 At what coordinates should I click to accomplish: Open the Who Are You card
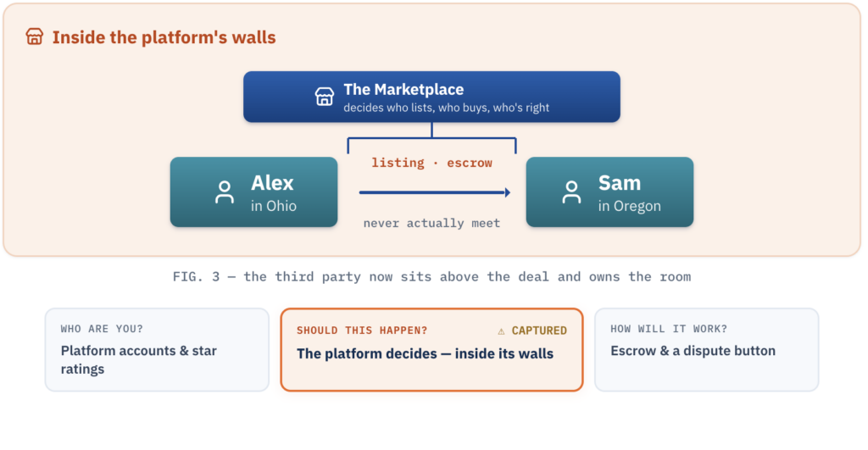pos(157,350)
